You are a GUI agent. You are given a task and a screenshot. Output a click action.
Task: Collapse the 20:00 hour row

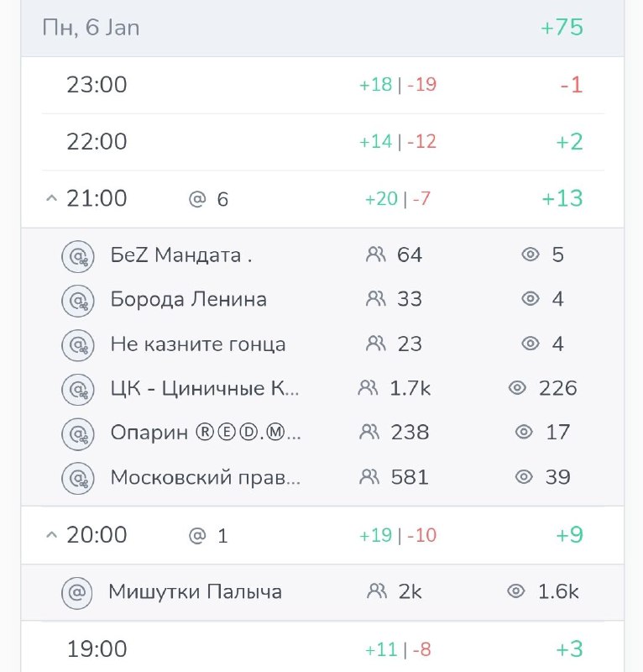[51, 535]
